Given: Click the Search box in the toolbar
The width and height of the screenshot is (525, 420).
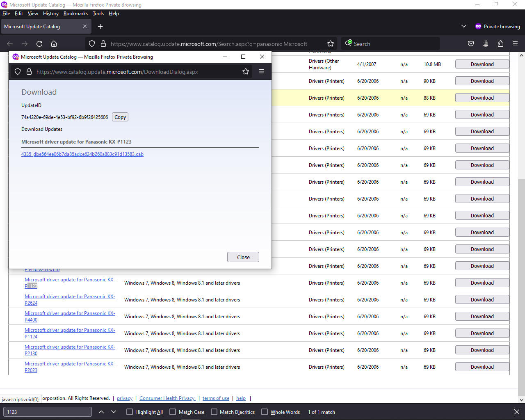Looking at the screenshot, I should tap(390, 44).
